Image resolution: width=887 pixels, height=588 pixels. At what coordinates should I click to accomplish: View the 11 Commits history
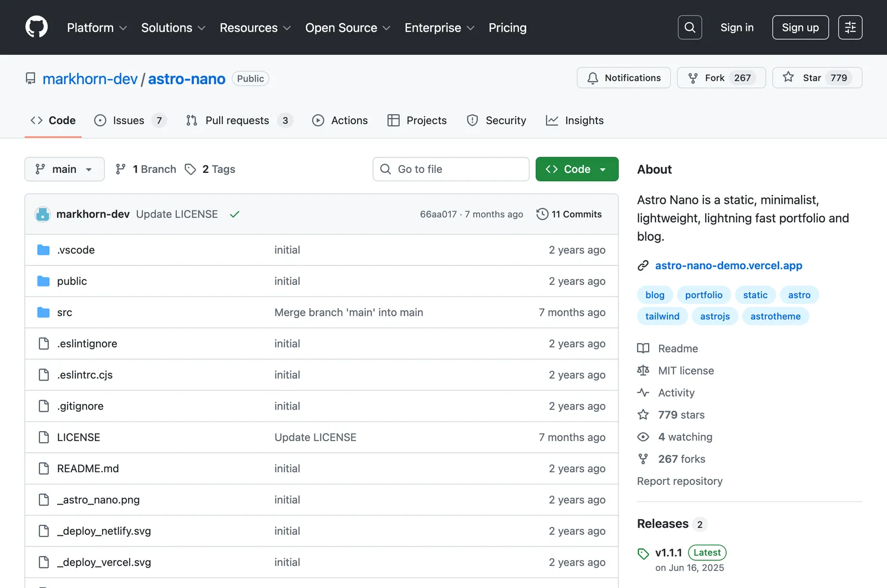pos(569,214)
